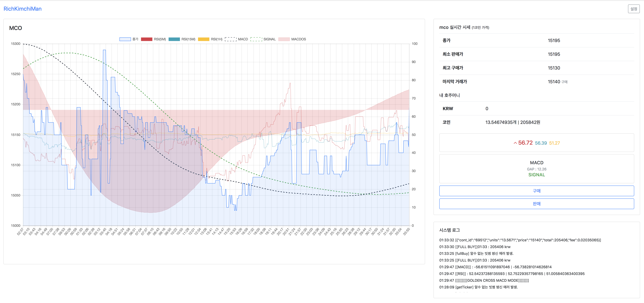
Task: Toggle the RSI(5M) legend series
Action: tap(153, 39)
